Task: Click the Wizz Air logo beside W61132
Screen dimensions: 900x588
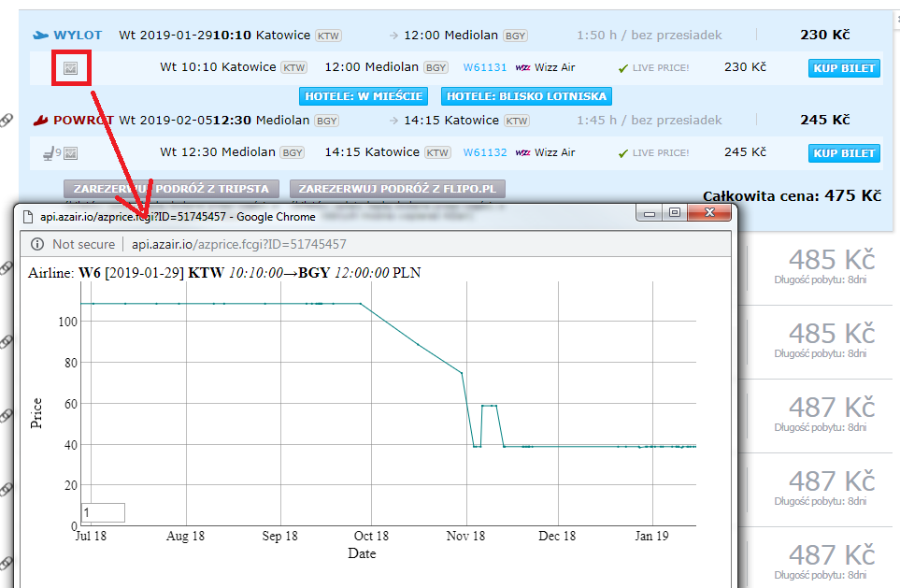Action: pos(522,152)
